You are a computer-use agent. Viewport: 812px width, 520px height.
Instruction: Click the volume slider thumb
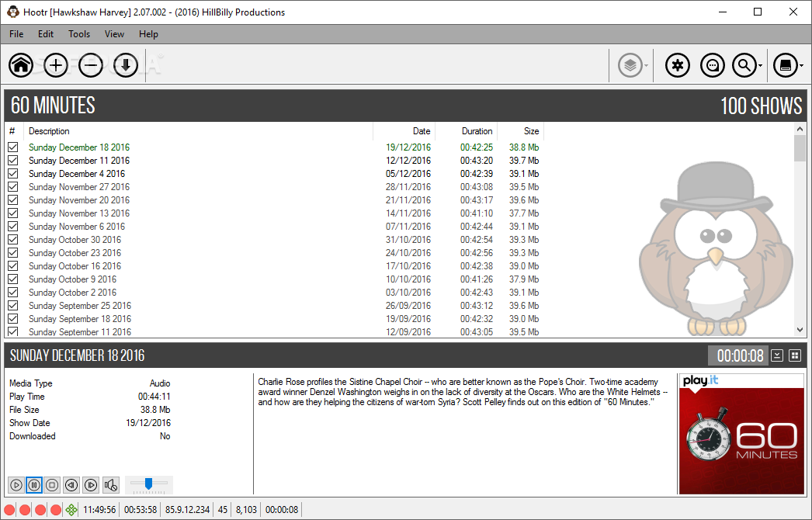(148, 484)
